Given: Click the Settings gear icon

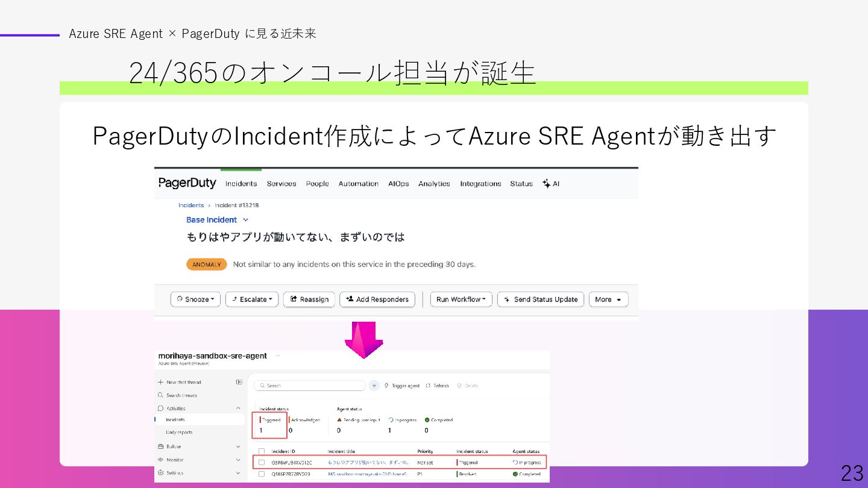Looking at the screenshot, I should (x=160, y=473).
